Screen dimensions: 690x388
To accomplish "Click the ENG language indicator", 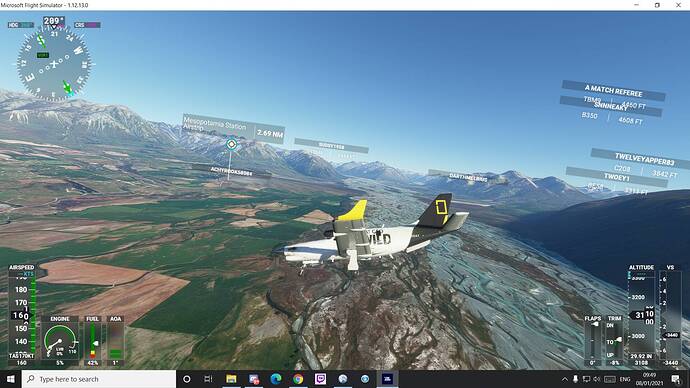I will (625, 379).
